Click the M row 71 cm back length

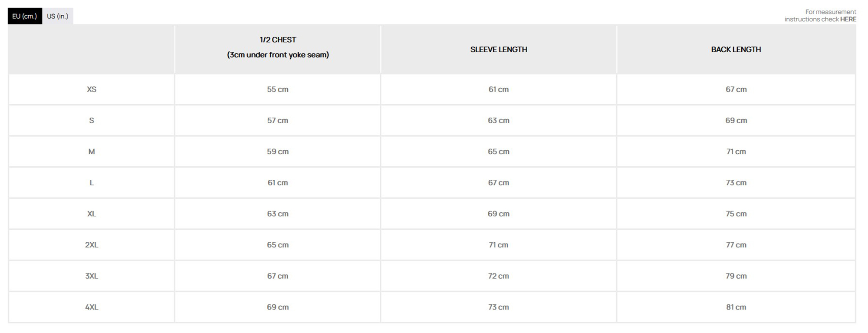pyautogui.click(x=736, y=152)
